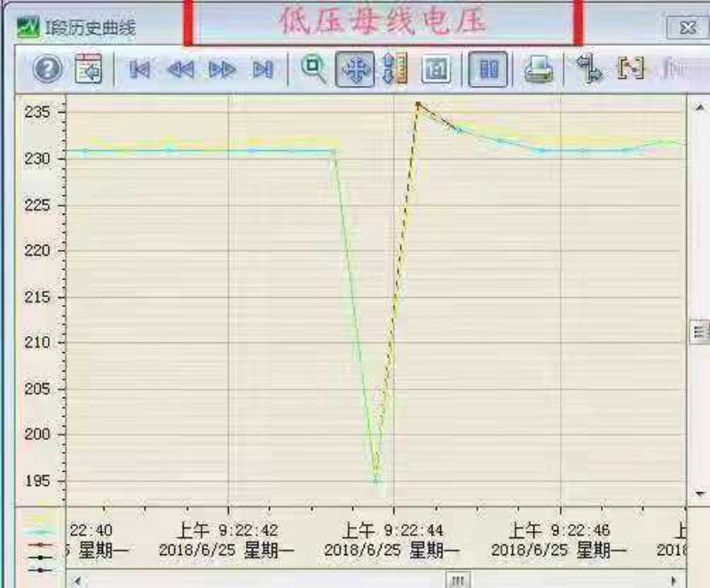
Task: Select the magnifier zoom tool
Action: coord(313,69)
